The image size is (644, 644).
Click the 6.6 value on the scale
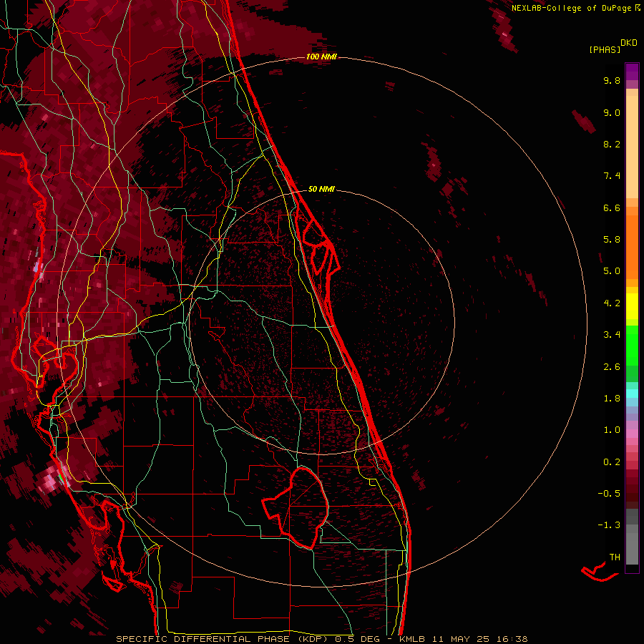pos(612,208)
